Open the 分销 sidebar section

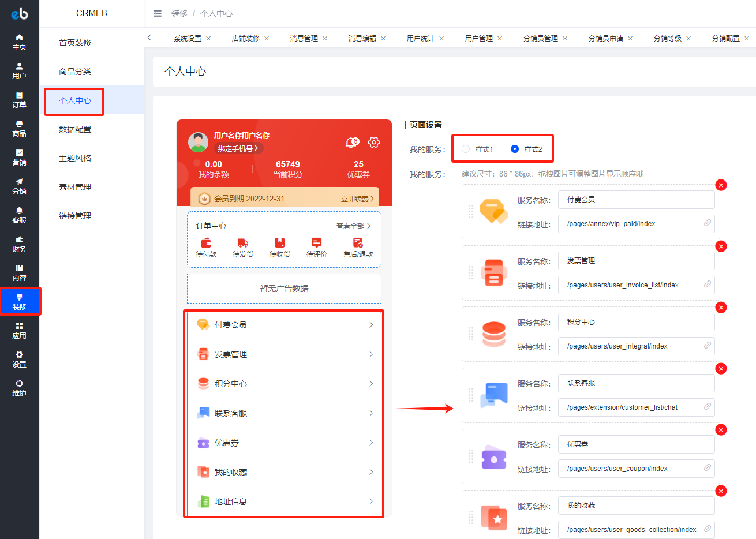click(19, 186)
